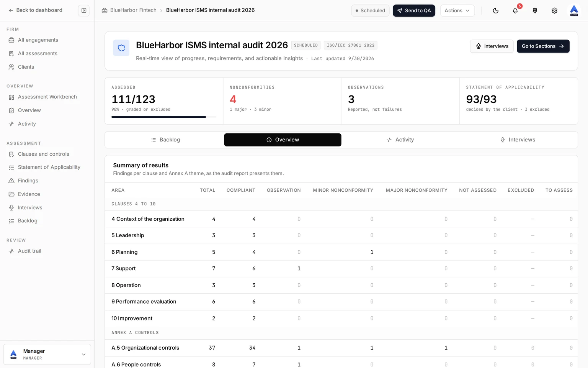Click the Audit trail pulse icon
588x368 pixels.
click(11, 251)
